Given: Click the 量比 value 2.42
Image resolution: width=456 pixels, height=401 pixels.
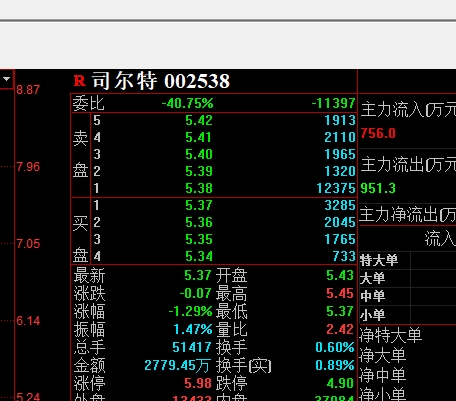Looking at the screenshot, I should [x=340, y=329].
